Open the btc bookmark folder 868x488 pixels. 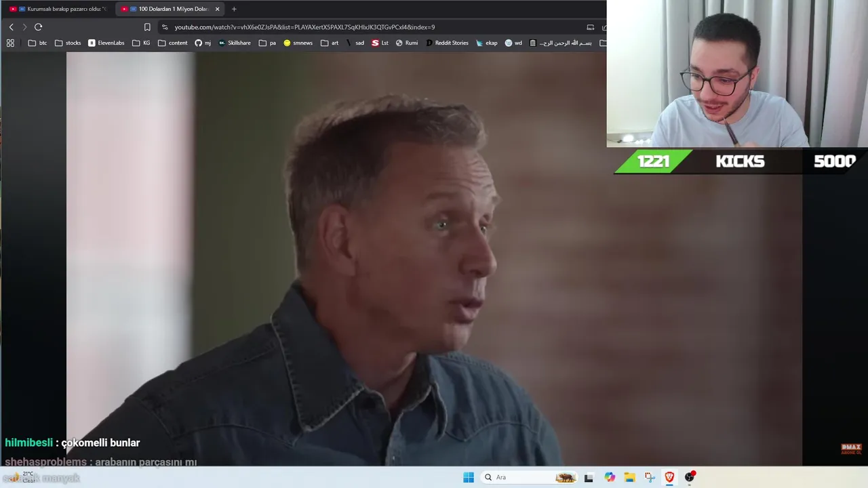38,43
